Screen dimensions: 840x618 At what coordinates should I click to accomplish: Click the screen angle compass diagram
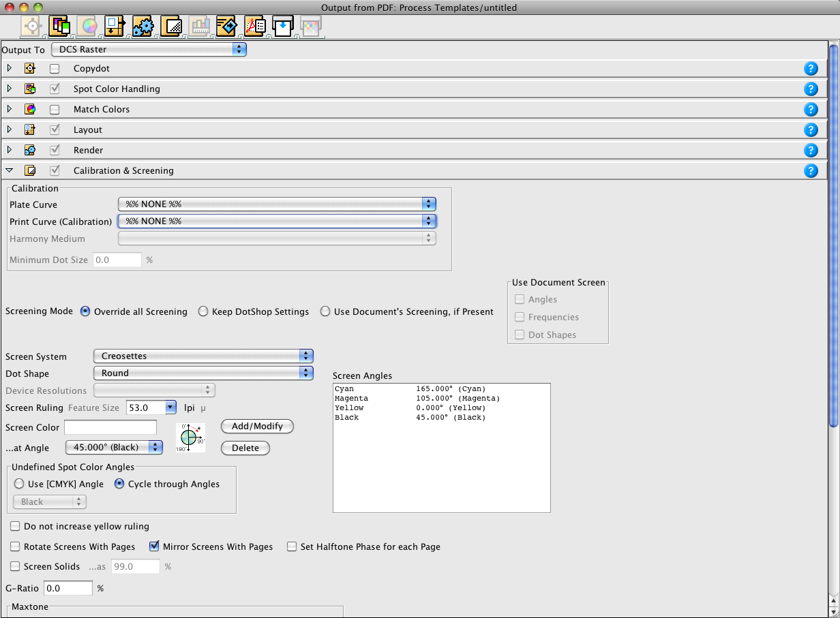pyautogui.click(x=190, y=437)
